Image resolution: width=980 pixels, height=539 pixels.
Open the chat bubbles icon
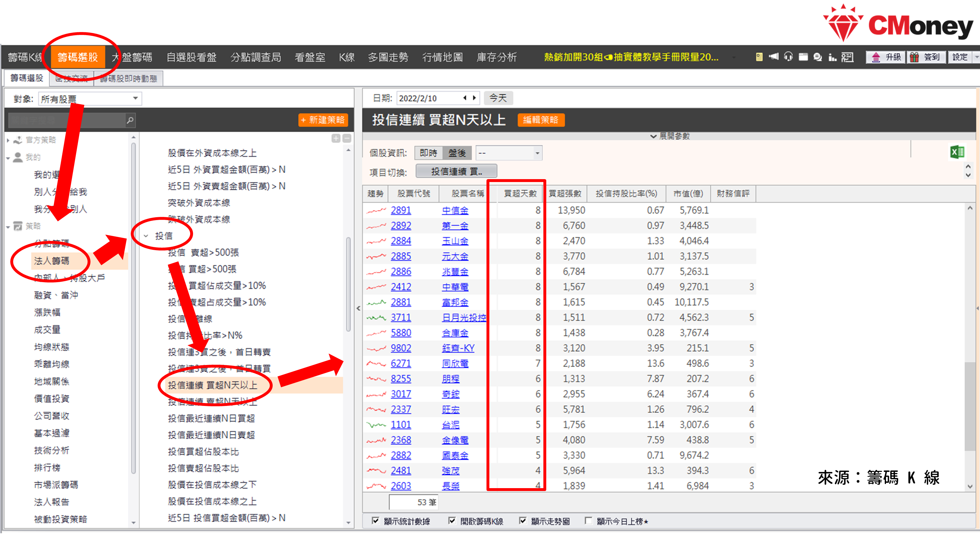click(x=818, y=57)
